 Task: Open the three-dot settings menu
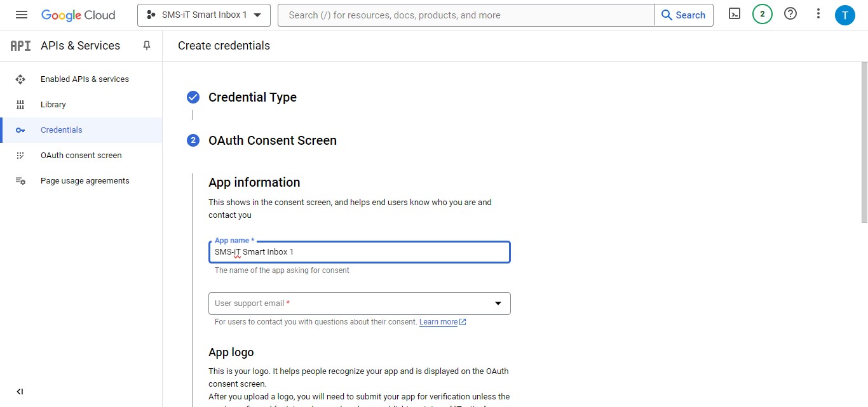tap(818, 14)
